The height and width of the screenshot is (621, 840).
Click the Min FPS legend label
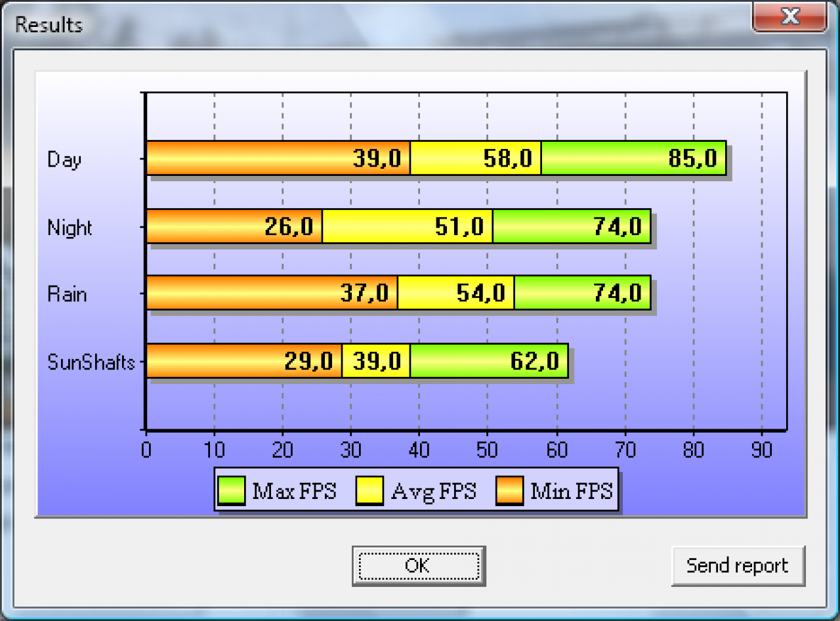point(572,491)
